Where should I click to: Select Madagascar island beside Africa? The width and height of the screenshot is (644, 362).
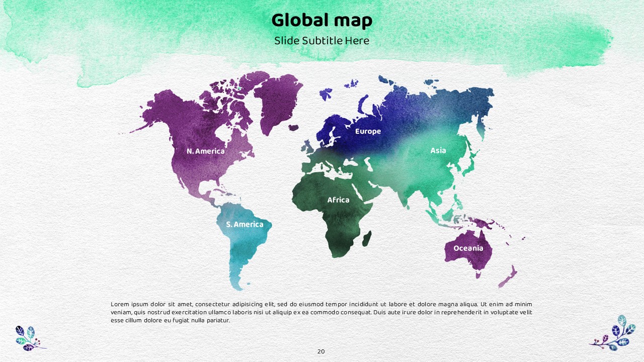tap(367, 239)
